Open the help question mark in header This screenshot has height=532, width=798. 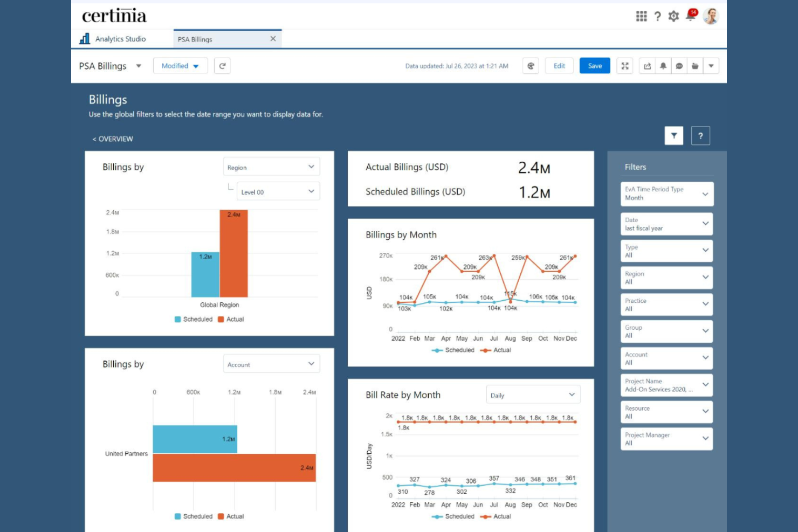coord(657,17)
